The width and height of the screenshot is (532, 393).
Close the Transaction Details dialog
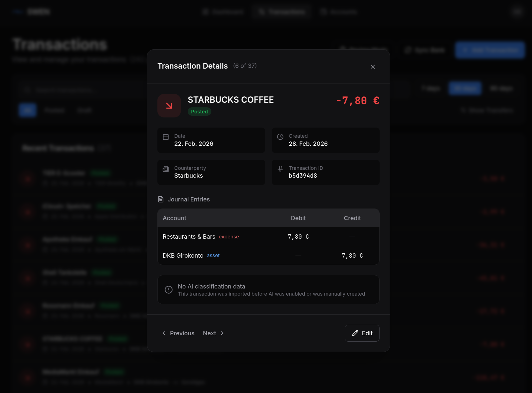(x=373, y=67)
